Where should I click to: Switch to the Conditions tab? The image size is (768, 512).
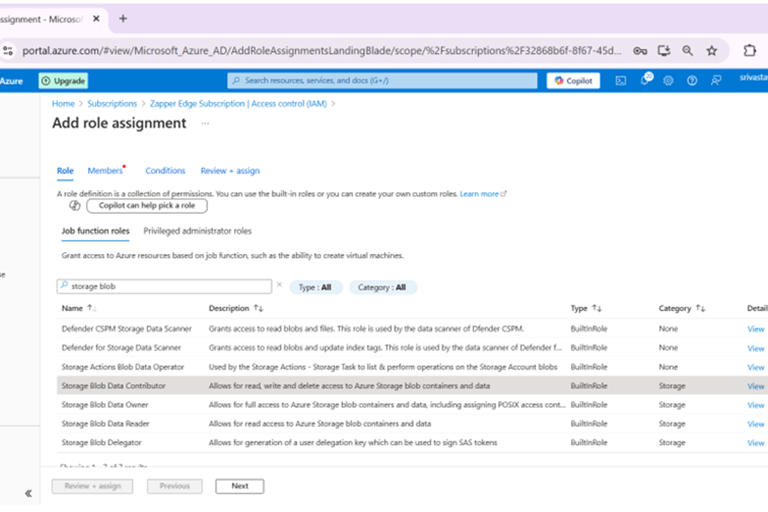(x=165, y=171)
